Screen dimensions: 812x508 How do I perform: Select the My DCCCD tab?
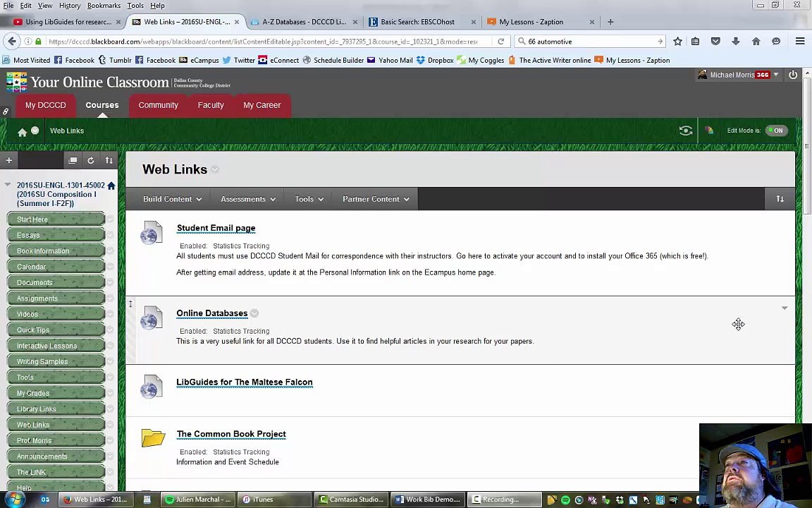pos(46,105)
